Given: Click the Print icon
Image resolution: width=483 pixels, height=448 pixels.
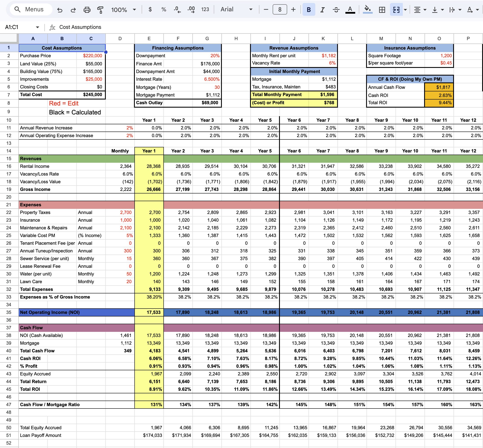Looking at the screenshot, I should pos(87,10).
